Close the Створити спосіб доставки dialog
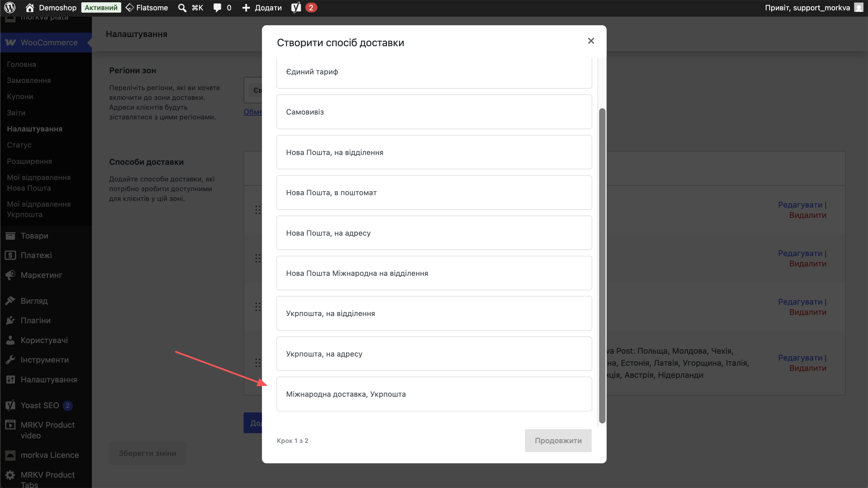 [591, 41]
